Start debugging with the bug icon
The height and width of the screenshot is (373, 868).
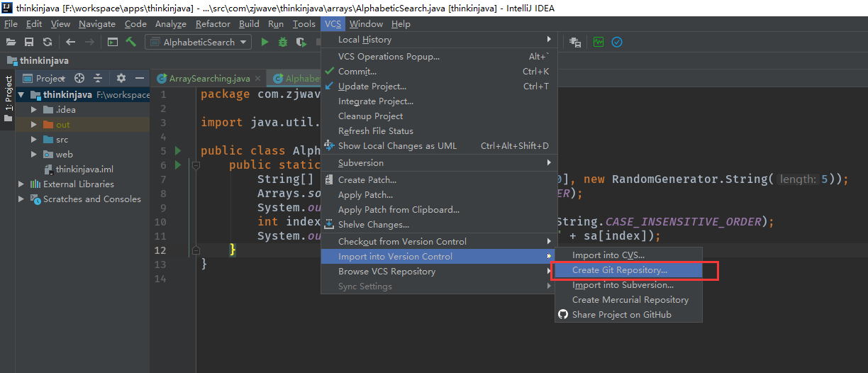coord(283,42)
